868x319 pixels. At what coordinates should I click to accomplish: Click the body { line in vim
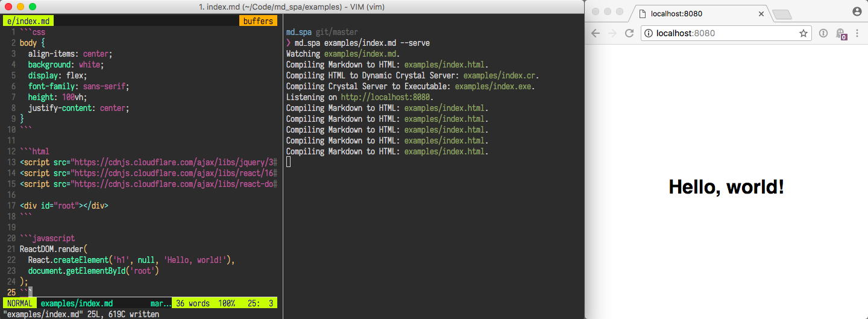coord(33,43)
